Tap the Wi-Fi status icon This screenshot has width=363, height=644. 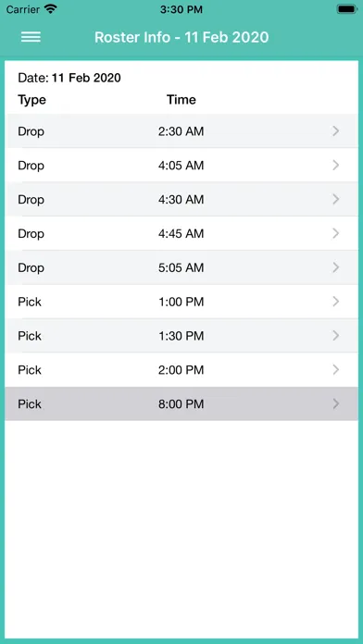pyautogui.click(x=51, y=9)
